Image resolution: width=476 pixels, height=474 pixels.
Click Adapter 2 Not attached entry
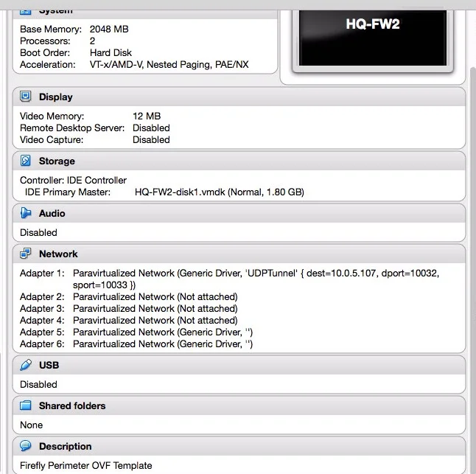coord(155,296)
